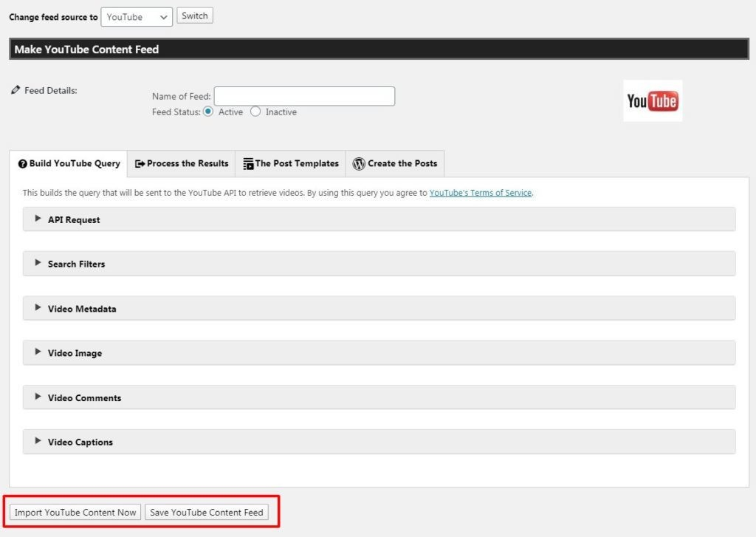756x537 pixels.
Task: Select the Active feed status radio button
Action: 208,112
